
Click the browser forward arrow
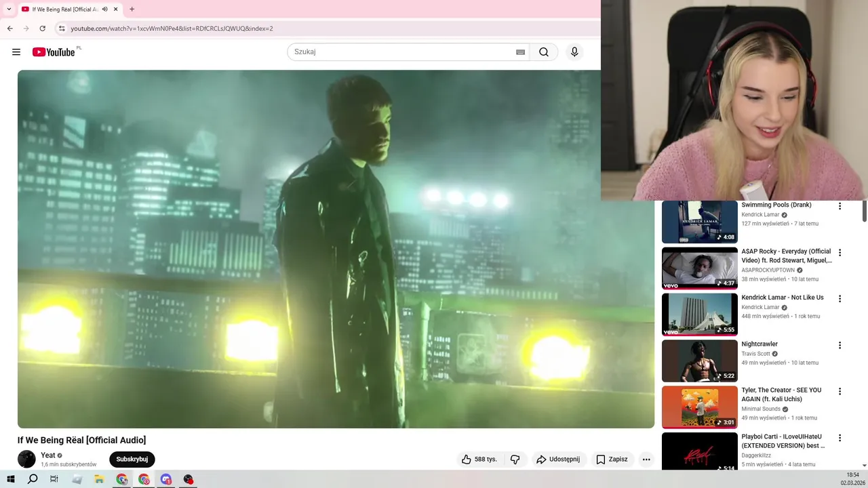26,28
